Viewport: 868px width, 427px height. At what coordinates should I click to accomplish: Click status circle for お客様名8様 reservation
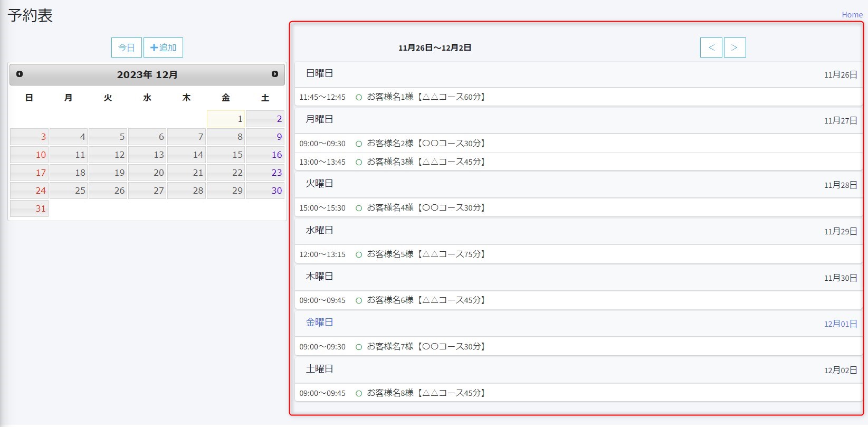pyautogui.click(x=359, y=394)
